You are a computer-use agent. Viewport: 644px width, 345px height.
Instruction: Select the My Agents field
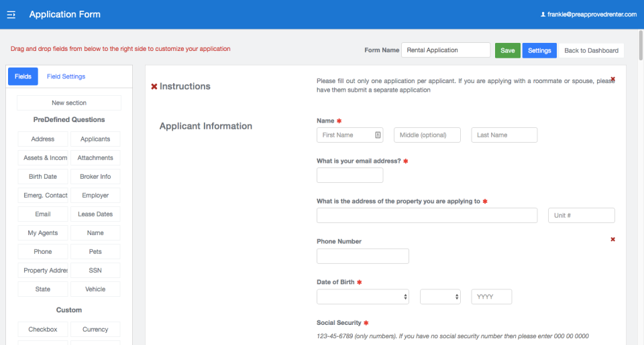(43, 233)
